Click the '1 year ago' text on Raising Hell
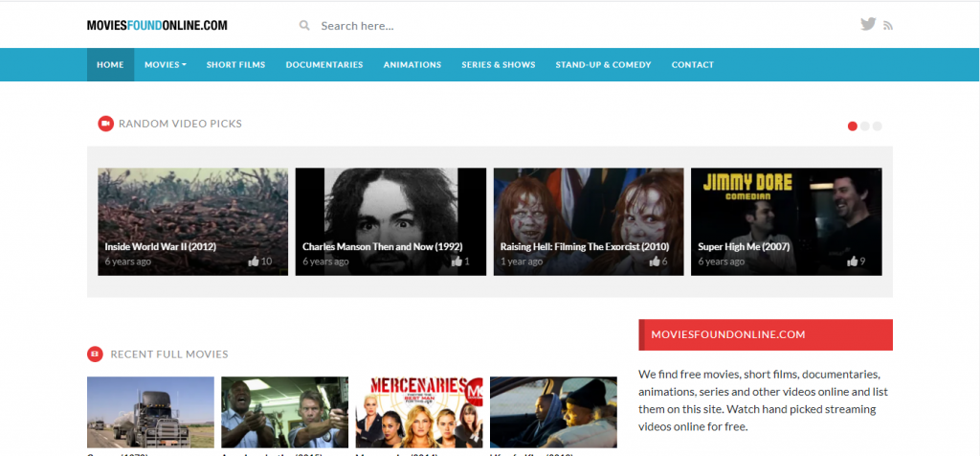980x456 pixels. click(522, 262)
